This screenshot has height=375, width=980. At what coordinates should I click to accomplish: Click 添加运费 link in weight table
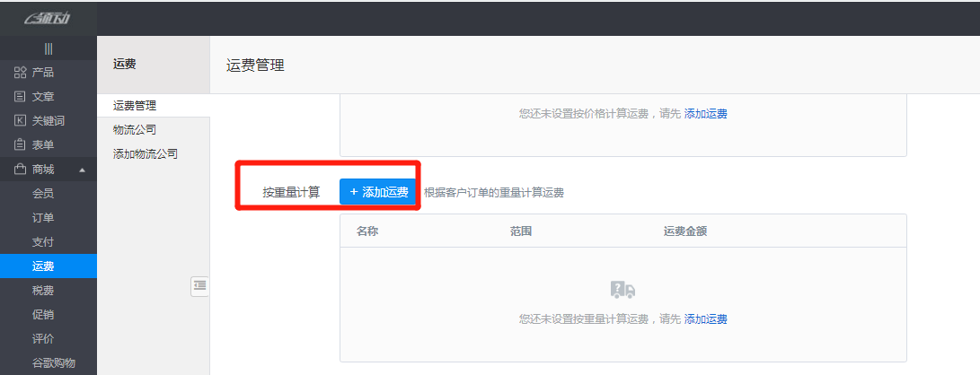[705, 318]
